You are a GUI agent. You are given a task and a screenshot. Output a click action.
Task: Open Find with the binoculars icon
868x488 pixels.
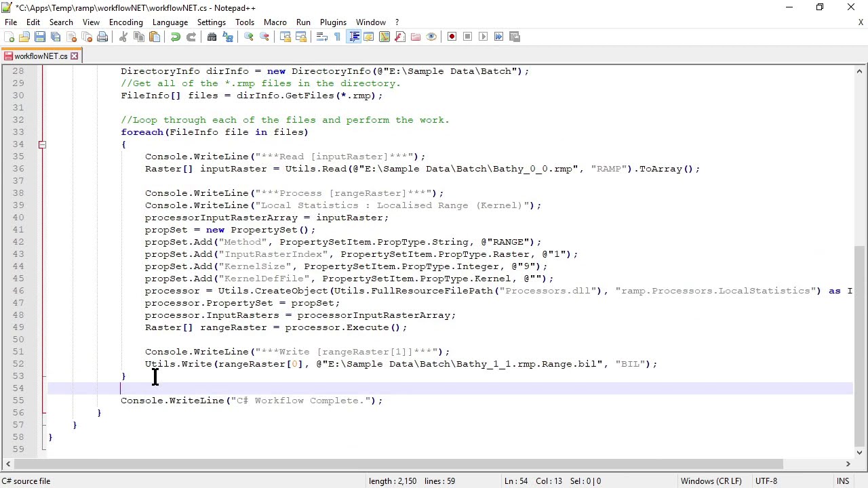[x=212, y=37]
